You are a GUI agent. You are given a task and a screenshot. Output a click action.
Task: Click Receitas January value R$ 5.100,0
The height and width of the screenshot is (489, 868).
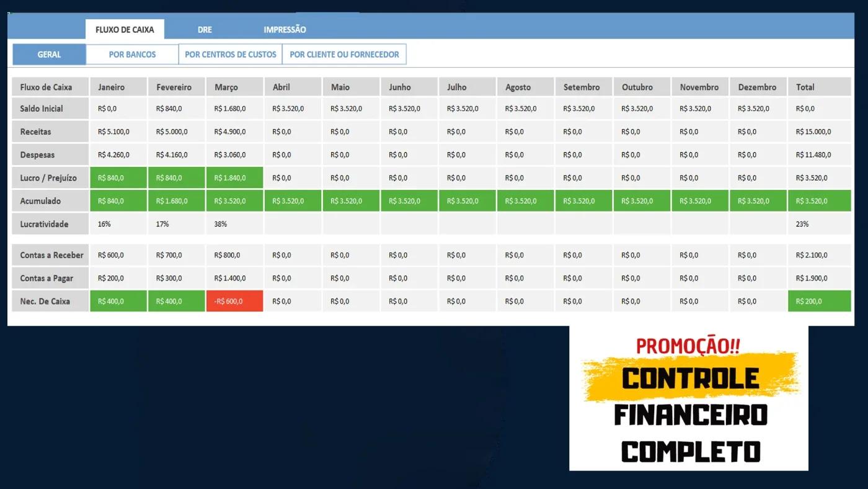pos(118,132)
